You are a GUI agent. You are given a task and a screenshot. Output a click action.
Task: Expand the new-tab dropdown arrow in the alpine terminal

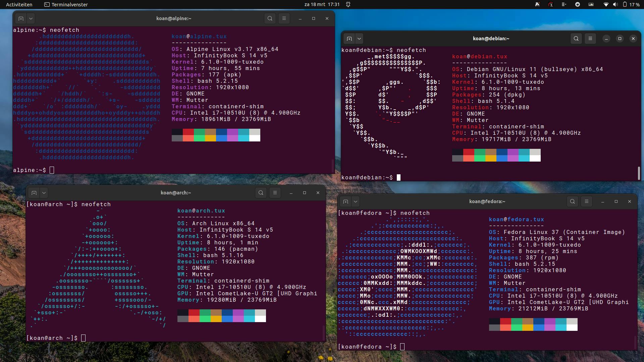31,18
